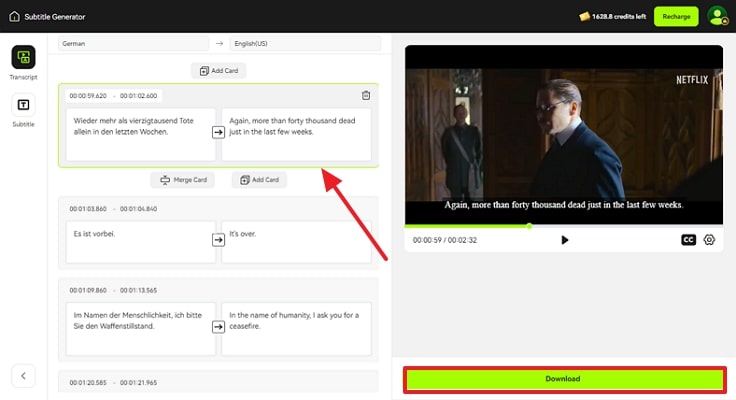Screen dimensions: 736x400
Task: Delete the 00:00:59.620 subtitle card
Action: point(366,95)
